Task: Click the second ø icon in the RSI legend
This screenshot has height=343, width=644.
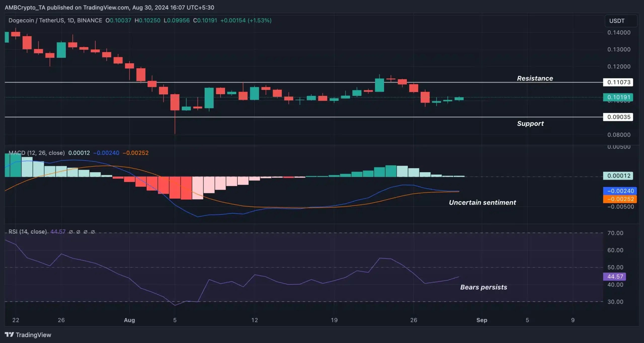Action: click(x=78, y=232)
